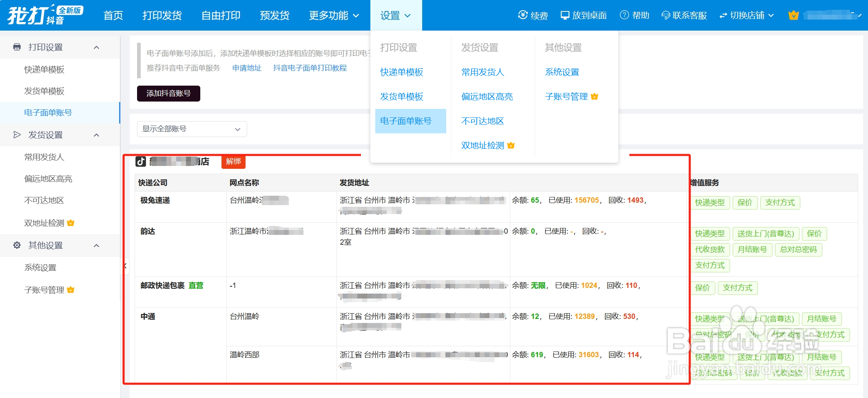Image resolution: width=868 pixels, height=398 pixels.
Task: Open 帮助 via the question mark icon
Action: (x=624, y=15)
